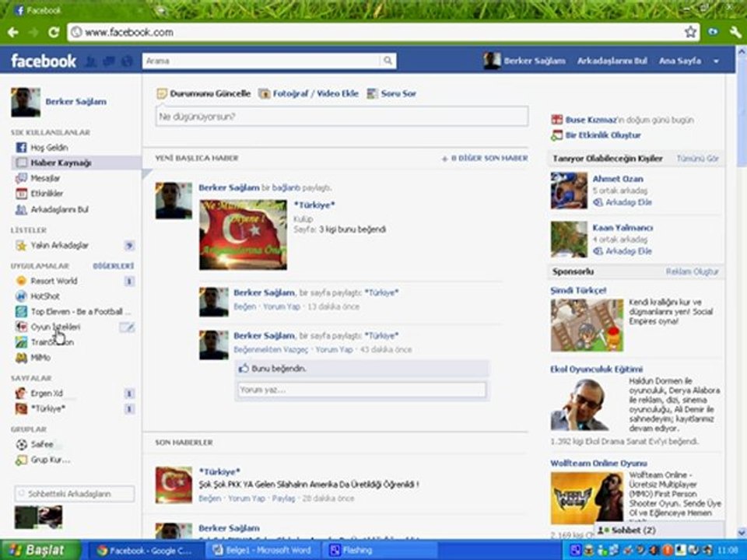Open friend requests icon in header

[90, 61]
